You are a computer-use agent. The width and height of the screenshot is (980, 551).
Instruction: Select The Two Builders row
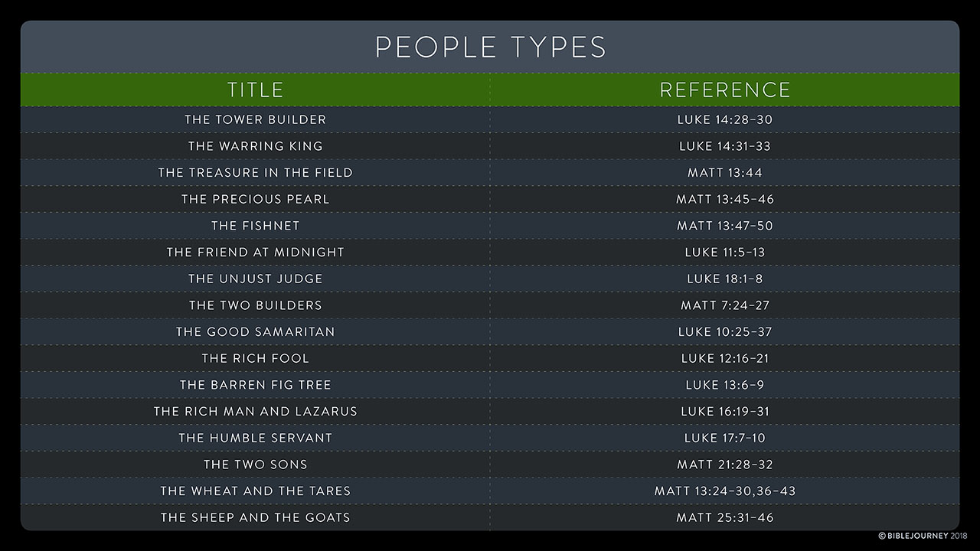tap(490, 305)
